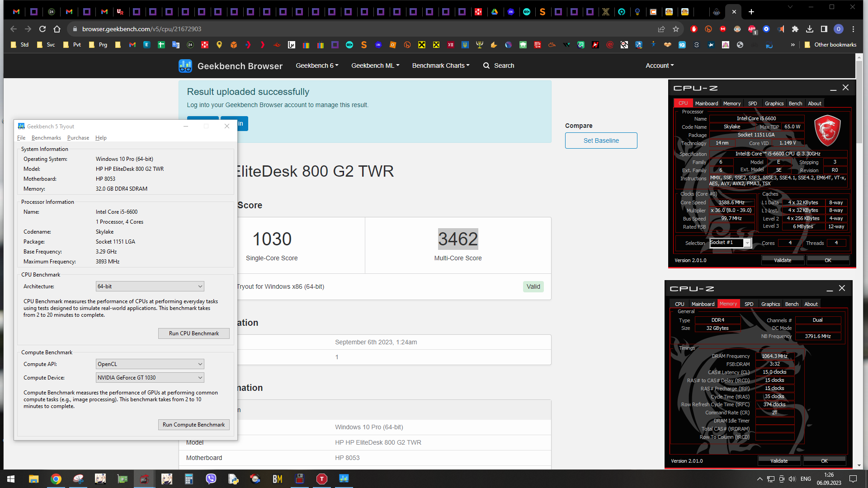Show more bookmarks via the » chevron
The height and width of the screenshot is (488, 868).
(793, 45)
